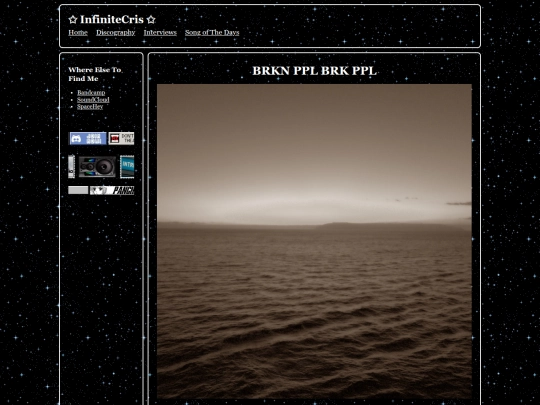The height and width of the screenshot is (405, 540).
Task: Click the sepia ocean album cover image
Action: tap(314, 241)
